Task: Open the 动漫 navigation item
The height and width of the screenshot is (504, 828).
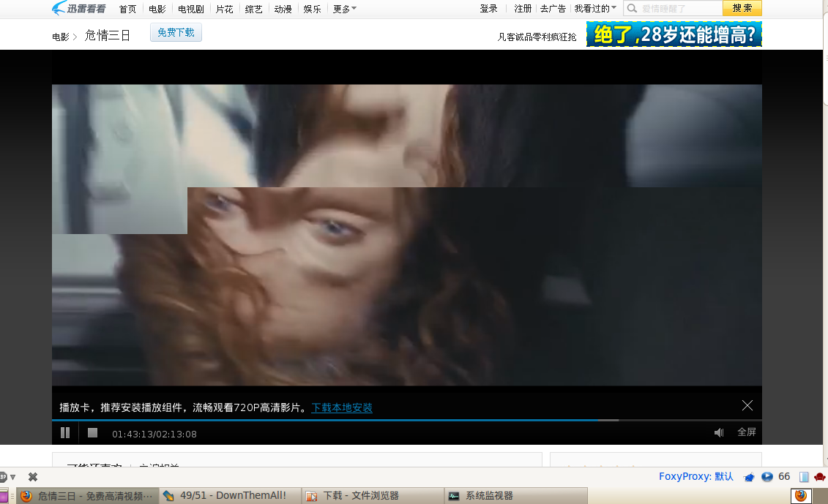Action: tap(283, 9)
